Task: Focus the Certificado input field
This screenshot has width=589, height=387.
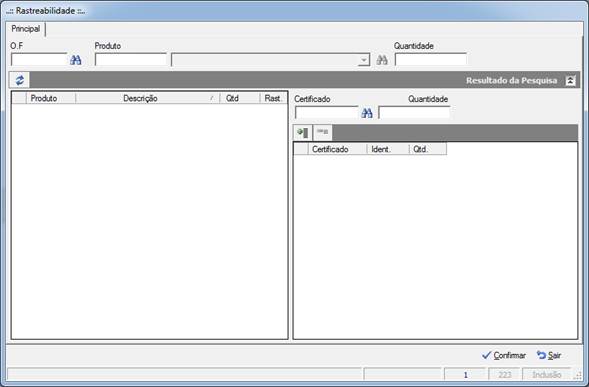Action: (x=327, y=113)
